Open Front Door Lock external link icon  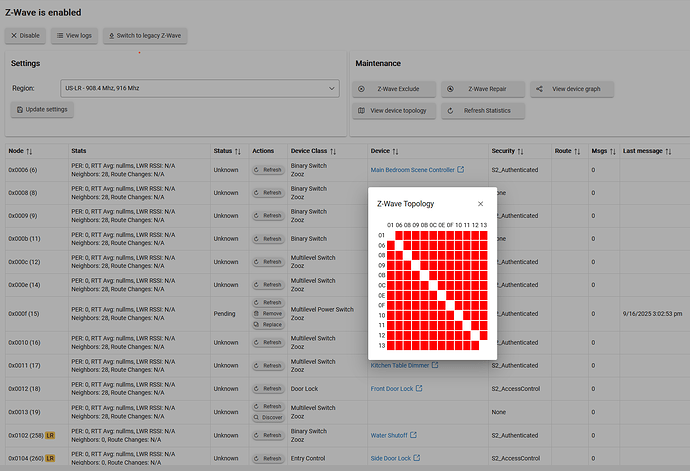(x=419, y=388)
